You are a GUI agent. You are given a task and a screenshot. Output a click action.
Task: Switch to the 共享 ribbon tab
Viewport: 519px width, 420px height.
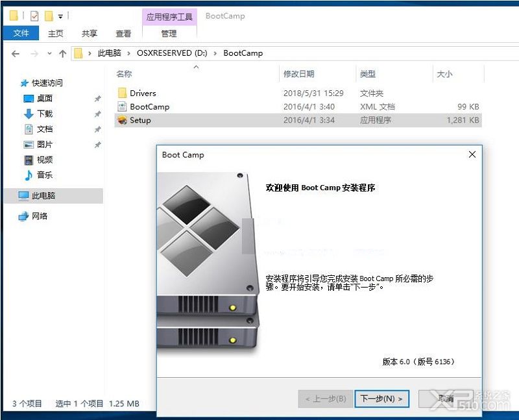(90, 34)
